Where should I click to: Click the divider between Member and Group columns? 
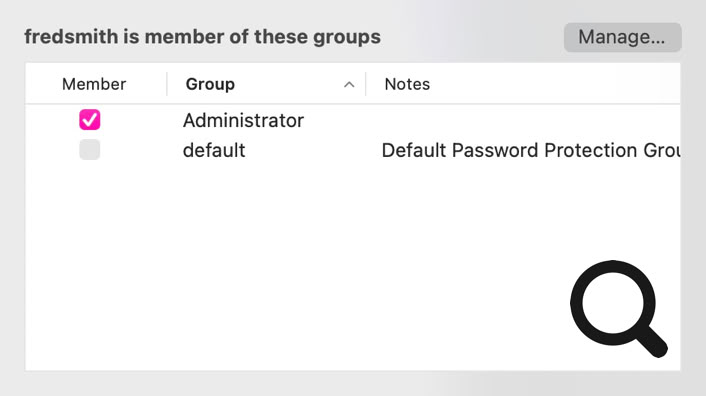click(x=167, y=84)
